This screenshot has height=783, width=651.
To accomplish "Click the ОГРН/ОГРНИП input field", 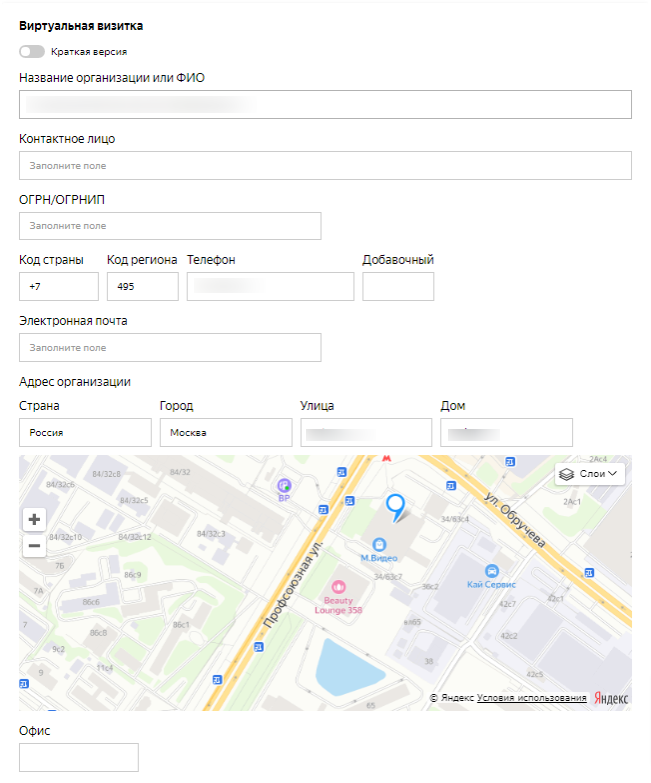I will click(x=170, y=226).
